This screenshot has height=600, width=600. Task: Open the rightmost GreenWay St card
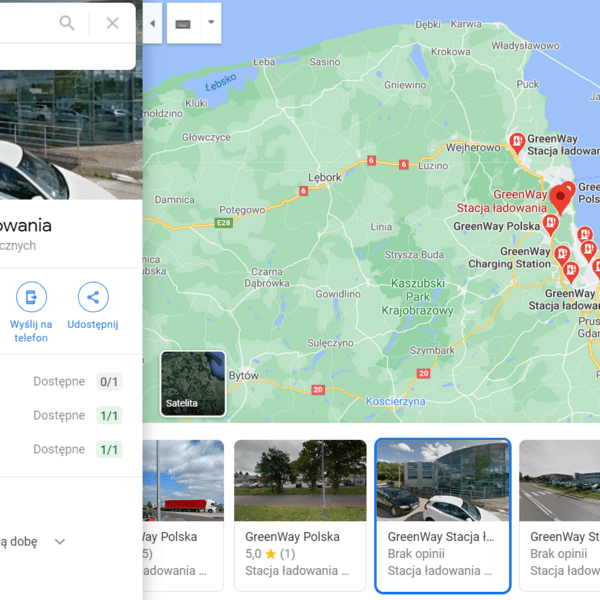[x=559, y=515]
